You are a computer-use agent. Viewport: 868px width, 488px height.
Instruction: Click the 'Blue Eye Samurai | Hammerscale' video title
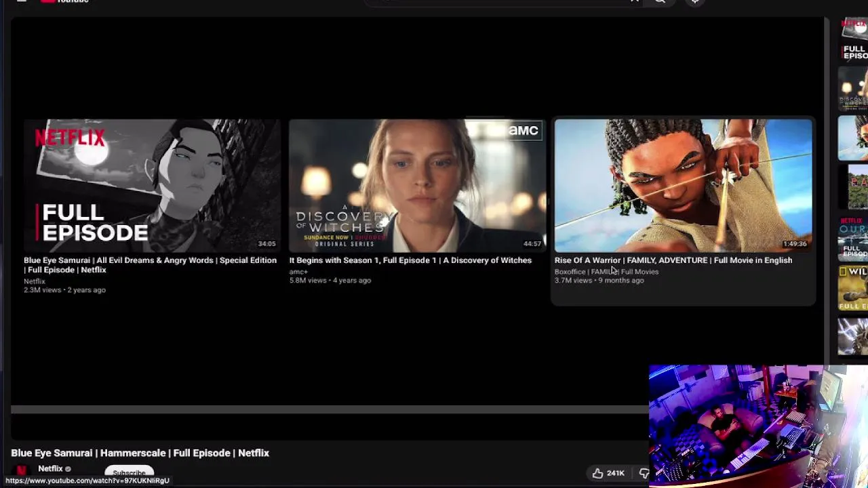pyautogui.click(x=140, y=453)
